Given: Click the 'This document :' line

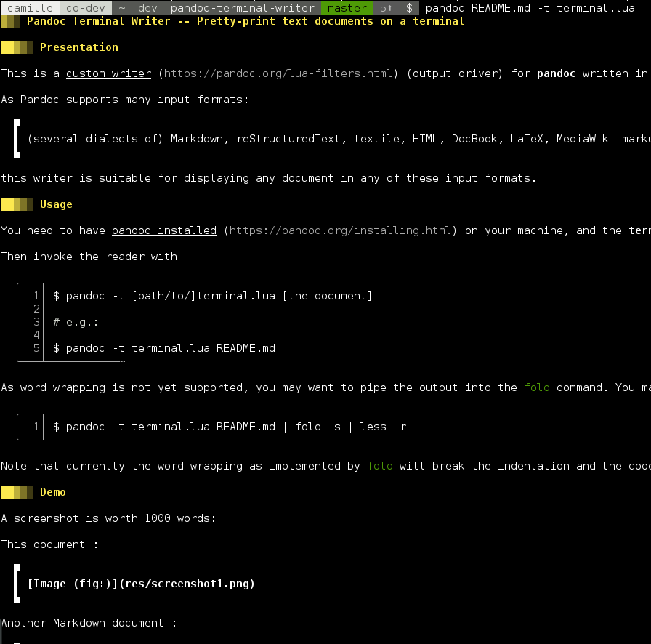Looking at the screenshot, I should coord(49,544).
